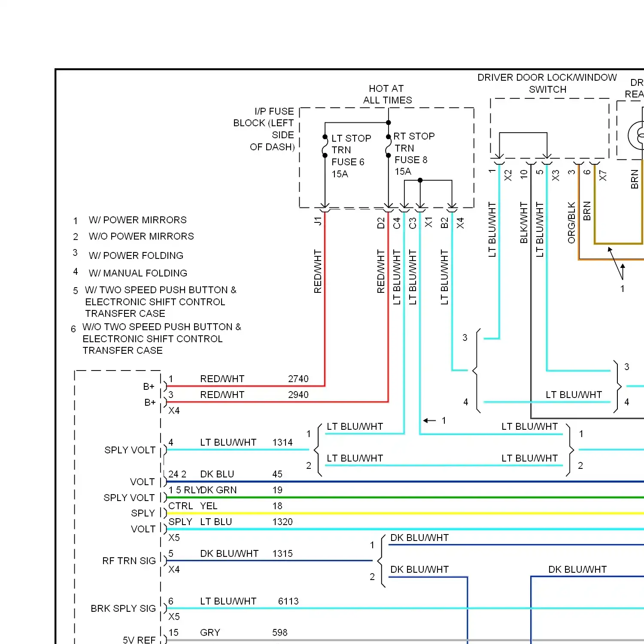Select the "I/P FUSE BLOCK (LEFT SIDE OF DASH)" label
Image resolution: width=644 pixels, height=644 pixels.
point(264,129)
